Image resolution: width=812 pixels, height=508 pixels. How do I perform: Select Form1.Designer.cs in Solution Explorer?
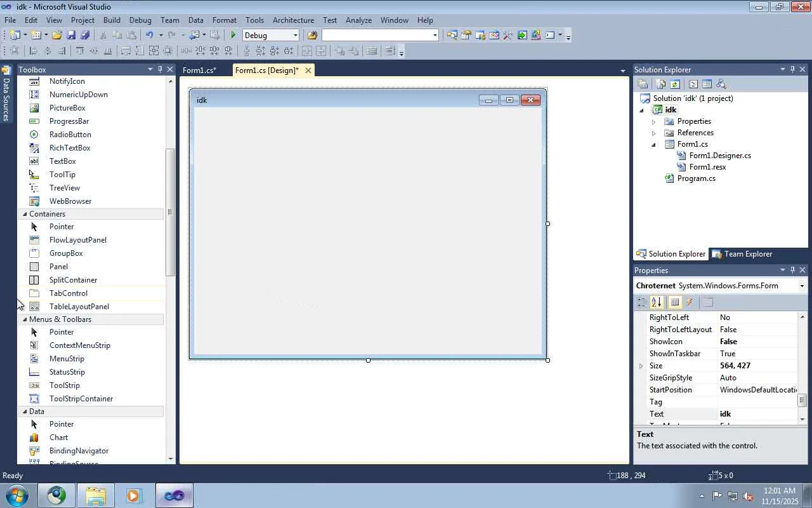coord(720,156)
